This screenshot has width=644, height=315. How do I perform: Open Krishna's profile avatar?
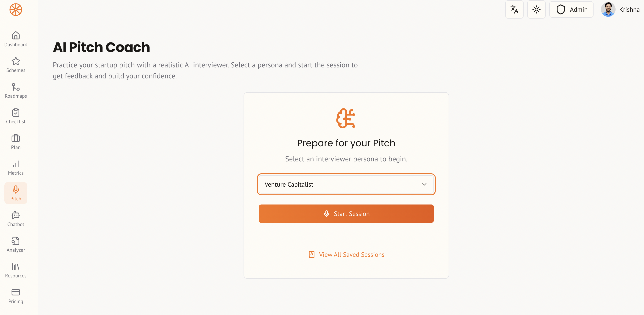coord(608,10)
